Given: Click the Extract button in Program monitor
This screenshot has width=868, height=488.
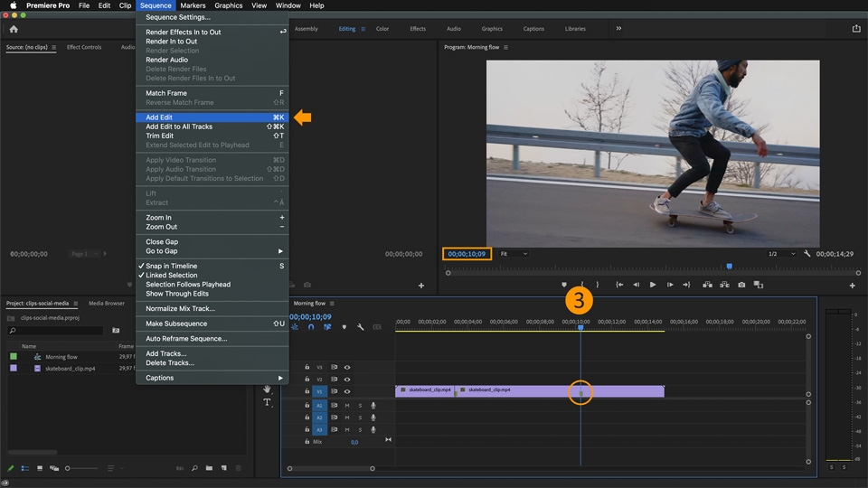Looking at the screenshot, I should coord(724,285).
